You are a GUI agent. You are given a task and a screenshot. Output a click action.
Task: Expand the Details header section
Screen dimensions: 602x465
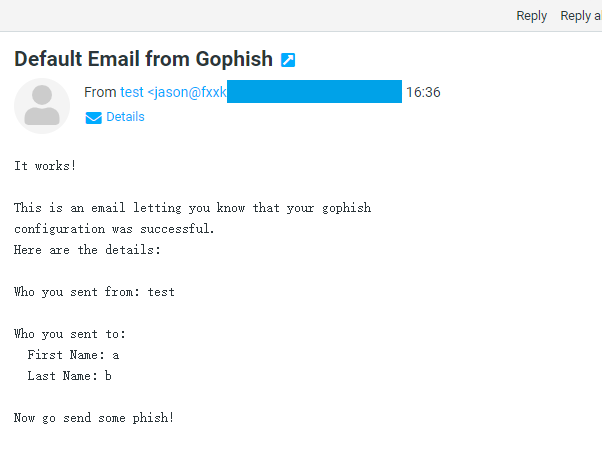pyautogui.click(x=125, y=117)
